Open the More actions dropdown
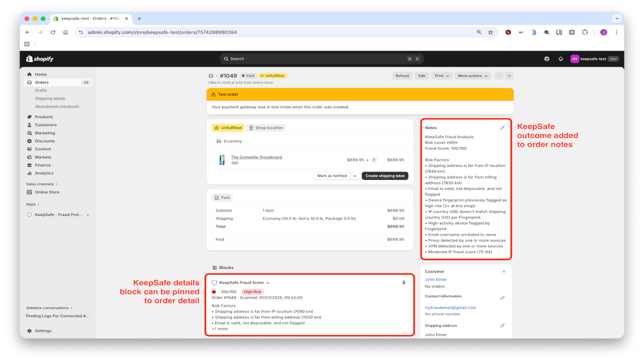 [472, 76]
